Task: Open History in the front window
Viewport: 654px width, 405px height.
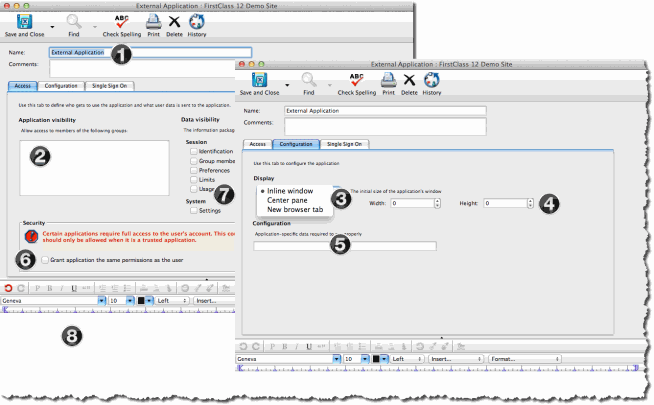Action: pos(432,80)
